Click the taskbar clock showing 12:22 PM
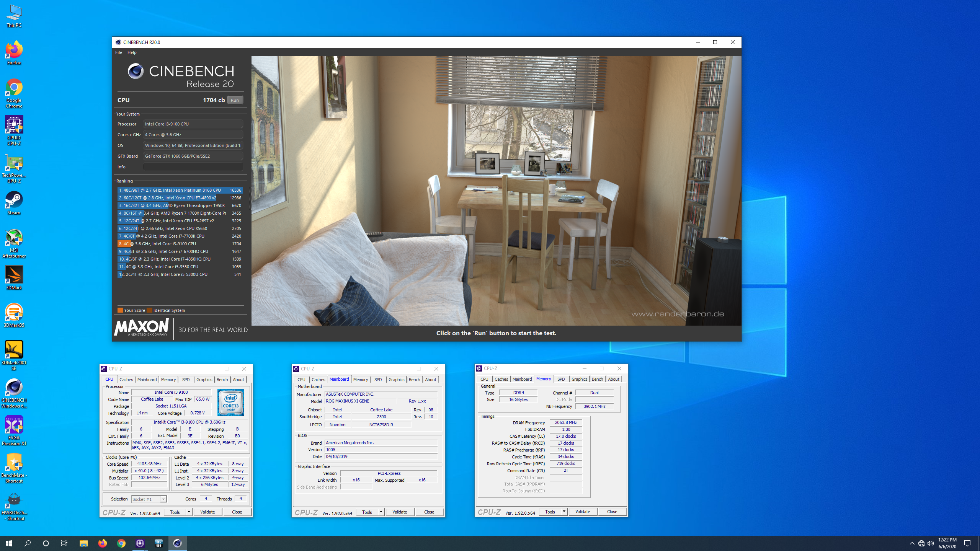980x551 pixels. pos(947,543)
